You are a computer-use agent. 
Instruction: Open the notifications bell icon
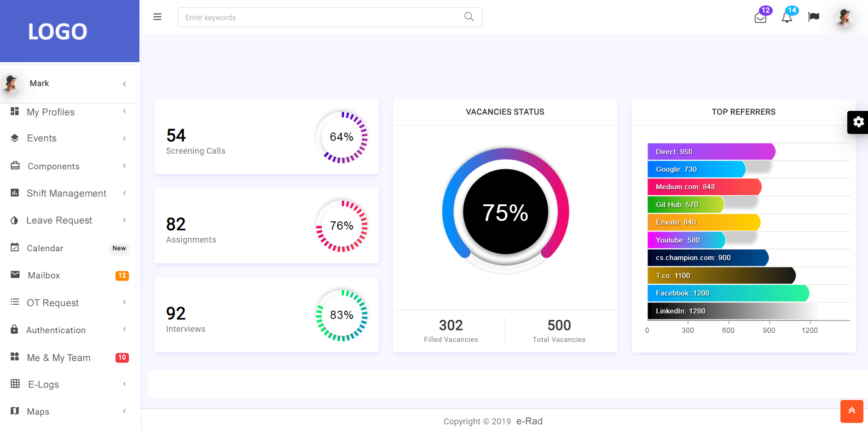click(x=787, y=17)
